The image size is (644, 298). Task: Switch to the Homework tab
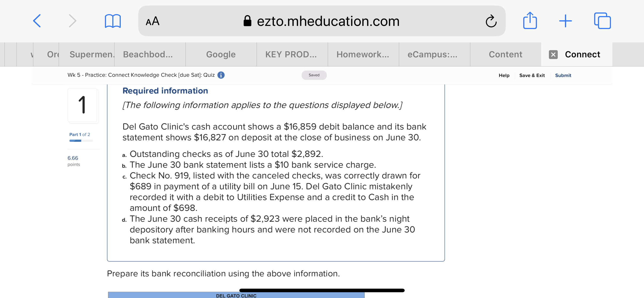(363, 54)
